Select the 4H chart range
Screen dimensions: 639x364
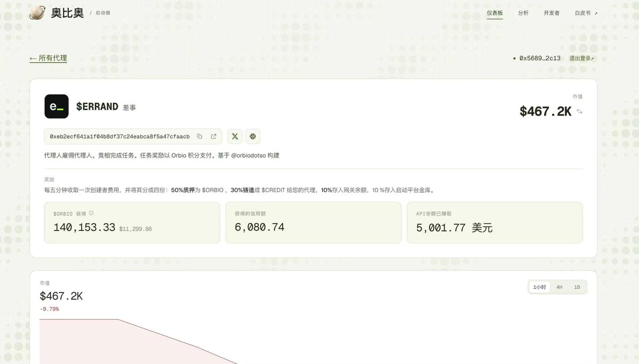tap(559, 287)
